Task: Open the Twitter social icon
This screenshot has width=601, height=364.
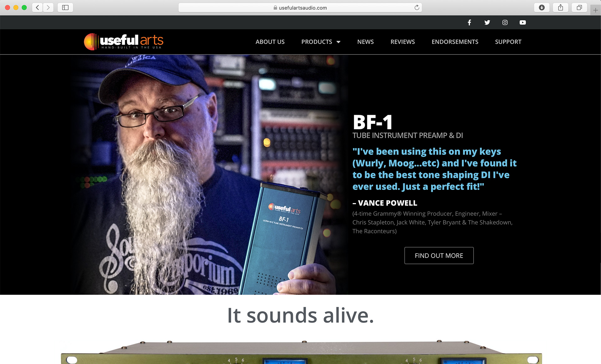Action: click(x=487, y=23)
